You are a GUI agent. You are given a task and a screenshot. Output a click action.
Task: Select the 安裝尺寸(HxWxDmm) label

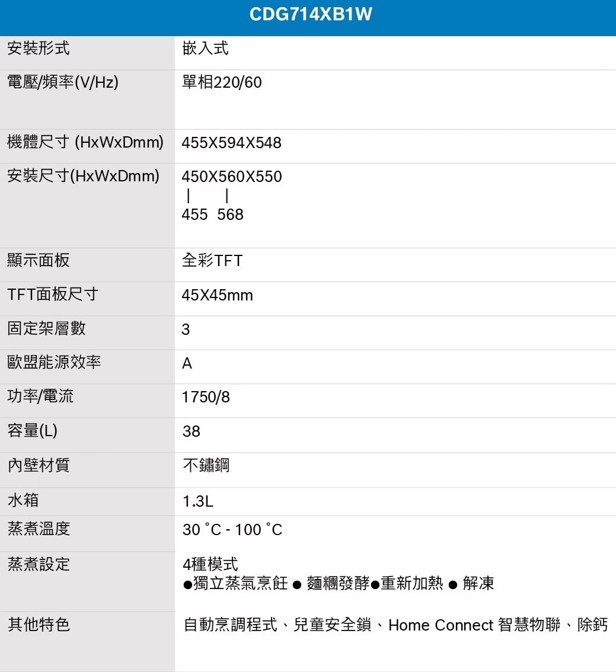point(83,176)
